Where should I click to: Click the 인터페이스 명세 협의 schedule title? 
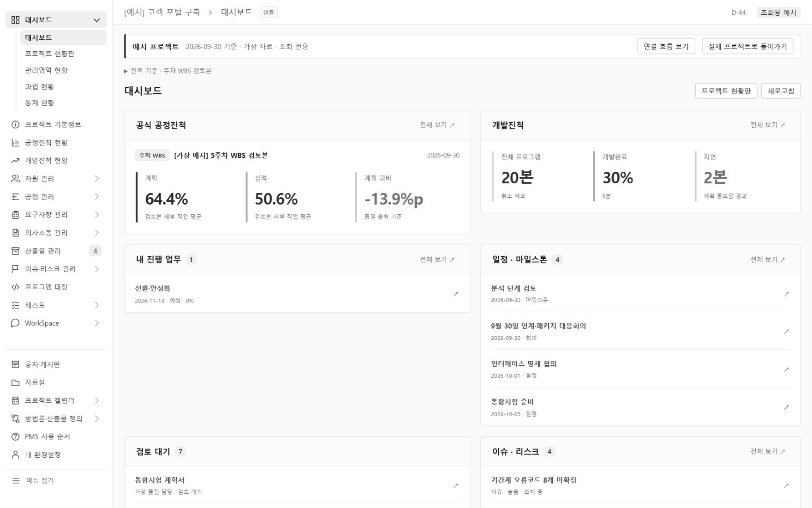pos(524,364)
